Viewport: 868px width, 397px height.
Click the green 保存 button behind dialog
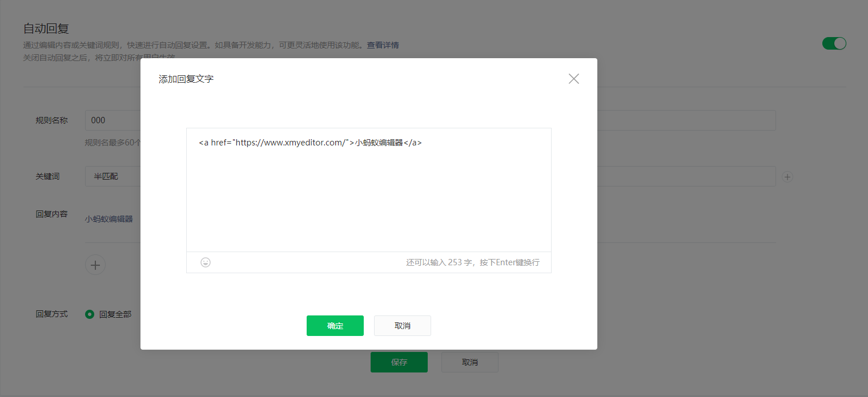coord(399,362)
